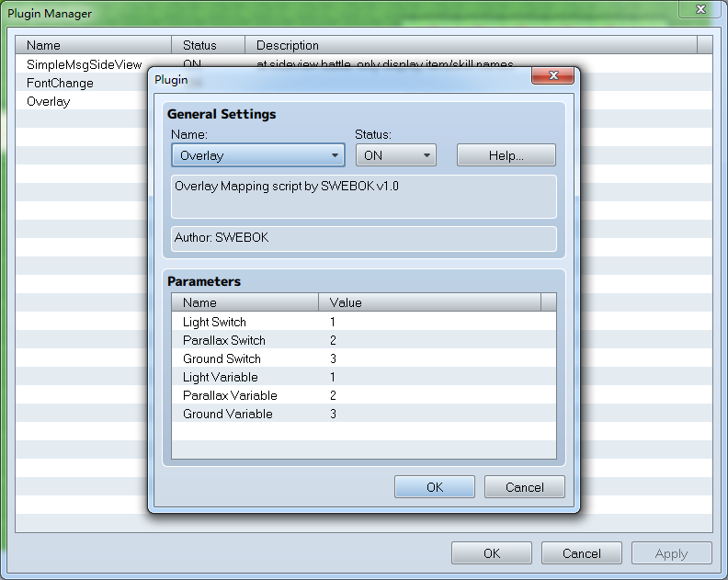Click the Parameters Name column header
The image size is (728, 580).
pyautogui.click(x=245, y=302)
